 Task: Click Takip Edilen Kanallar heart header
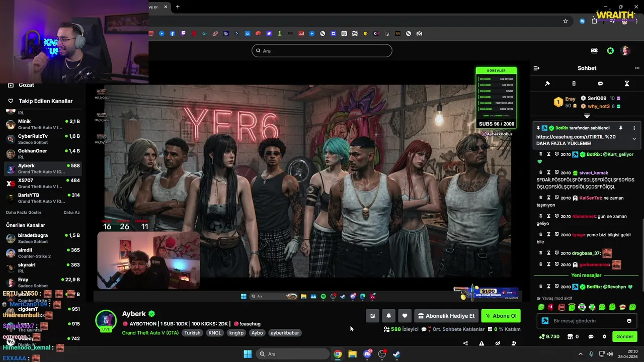pos(40,101)
